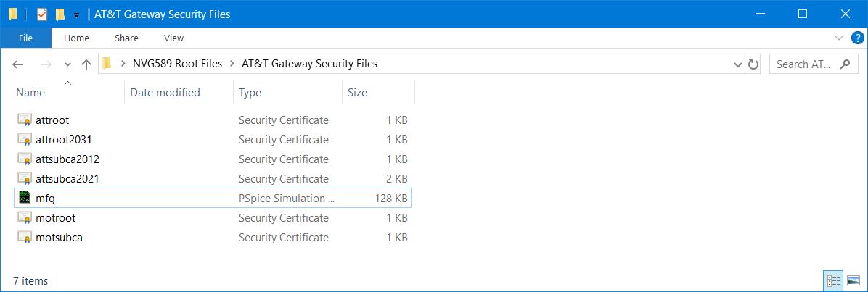Select the motroot certificate icon
The width and height of the screenshot is (868, 292).
pyautogui.click(x=25, y=218)
